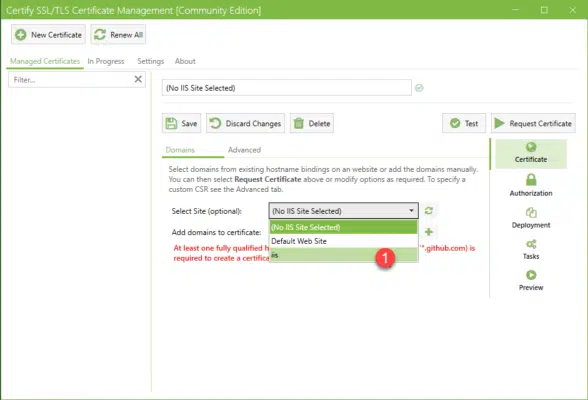
Task: Collapse the Select Site dropdown arrow
Action: tap(411, 211)
